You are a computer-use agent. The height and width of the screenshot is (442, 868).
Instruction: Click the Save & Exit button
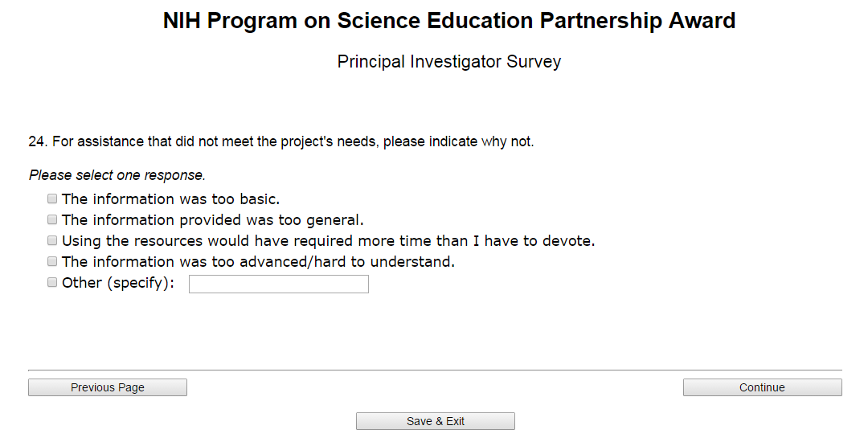click(435, 421)
